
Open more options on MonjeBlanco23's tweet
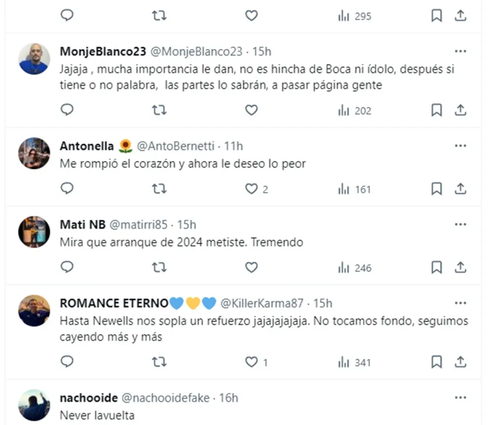[x=460, y=51]
